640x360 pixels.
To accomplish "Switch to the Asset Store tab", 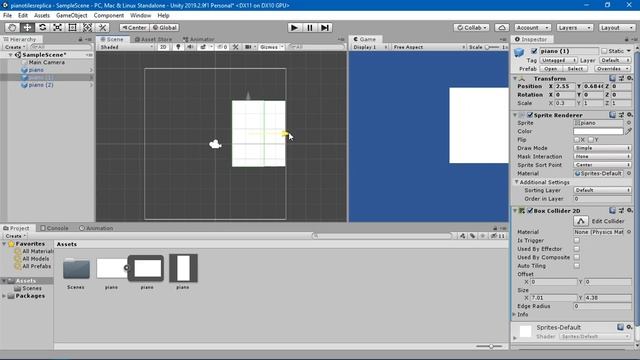I will tap(153, 39).
